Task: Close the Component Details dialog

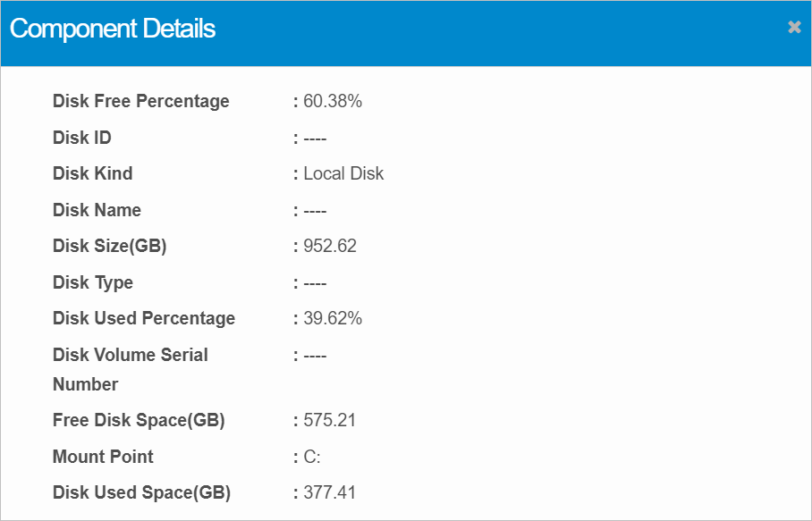Action: [794, 28]
